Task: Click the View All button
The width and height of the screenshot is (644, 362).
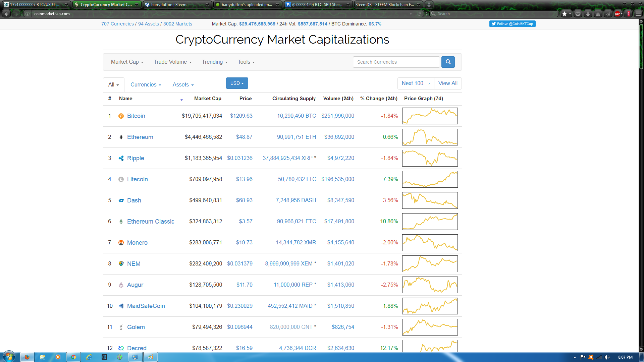Action: coord(448,83)
